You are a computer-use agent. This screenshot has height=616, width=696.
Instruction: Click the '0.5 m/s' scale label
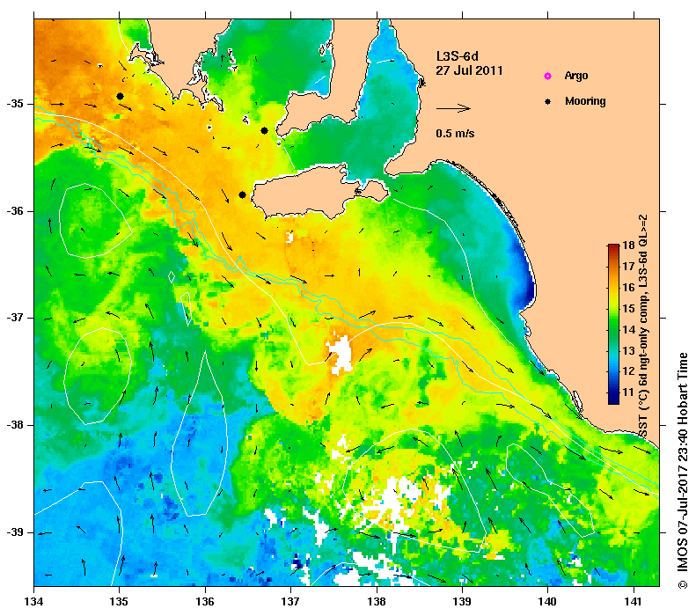[x=455, y=134]
